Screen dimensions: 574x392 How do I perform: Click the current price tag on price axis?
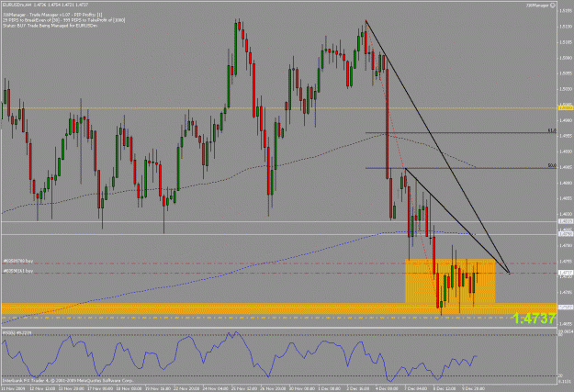pos(566,273)
